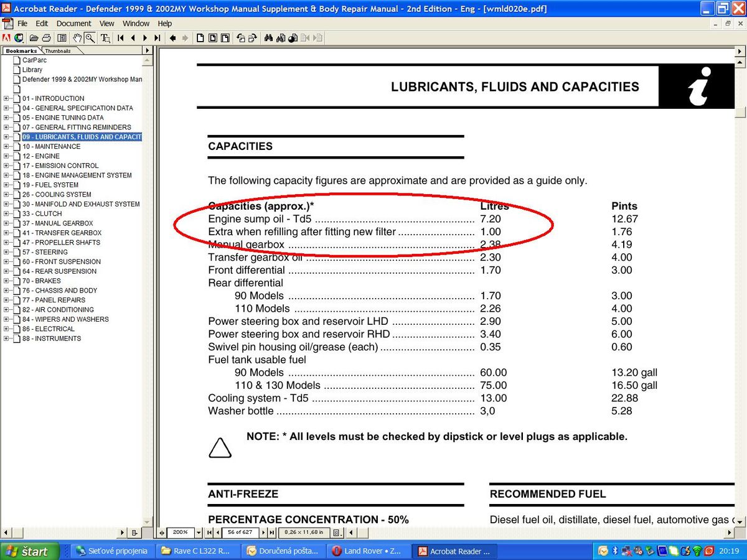This screenshot has width=747, height=560.
Task: Select the Text Select tool
Action: (x=105, y=38)
